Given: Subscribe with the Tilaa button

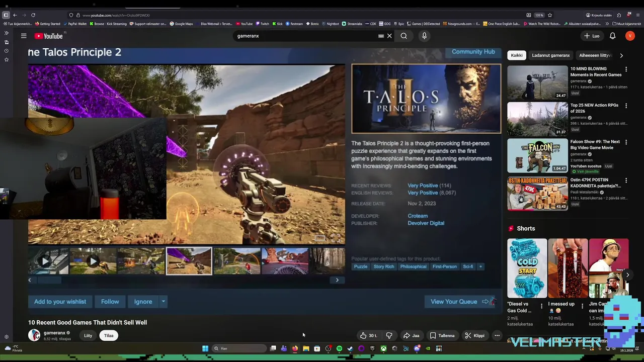Looking at the screenshot, I should point(109,335).
